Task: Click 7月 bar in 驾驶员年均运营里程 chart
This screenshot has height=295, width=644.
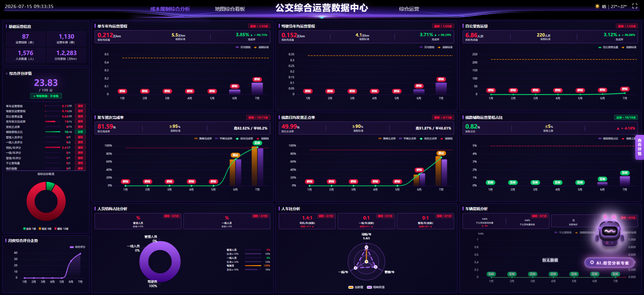Action: [441, 88]
